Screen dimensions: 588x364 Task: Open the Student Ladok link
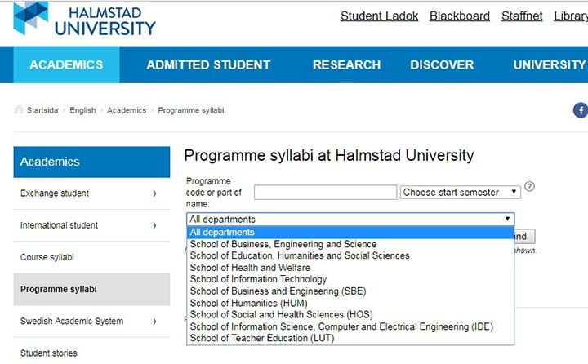(379, 16)
